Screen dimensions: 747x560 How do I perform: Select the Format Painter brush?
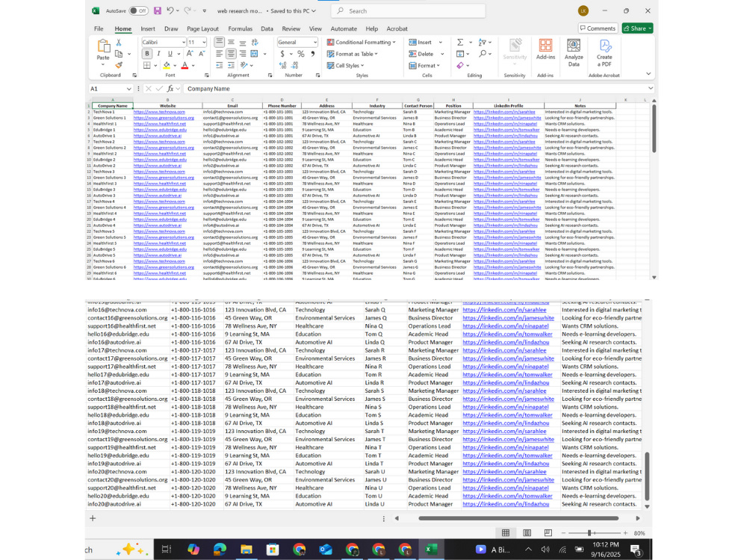tap(119, 65)
